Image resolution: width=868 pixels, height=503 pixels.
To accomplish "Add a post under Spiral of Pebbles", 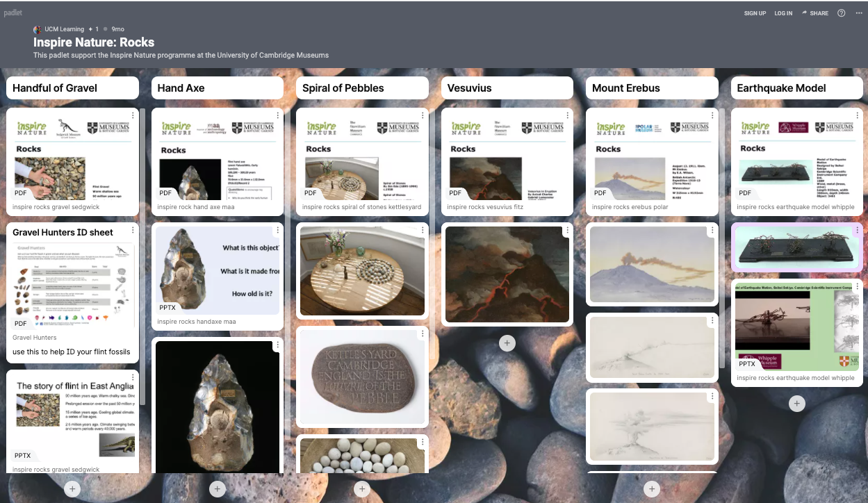I will [362, 489].
